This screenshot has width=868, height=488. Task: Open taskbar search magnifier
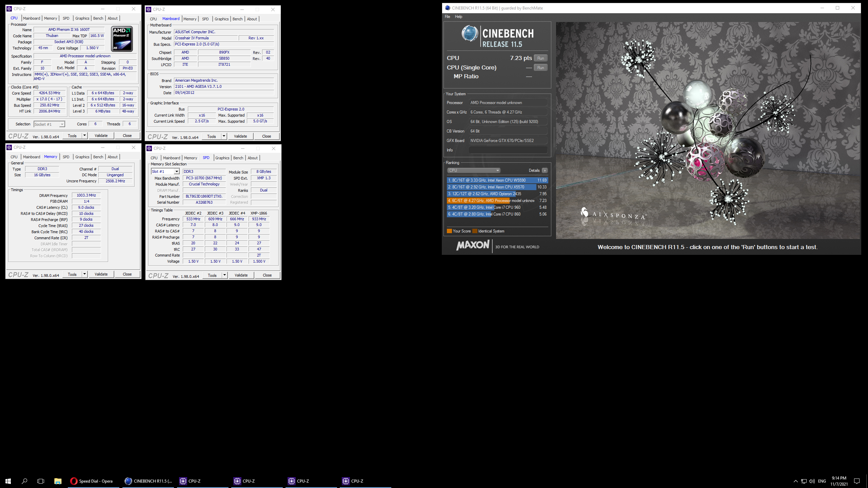24,481
